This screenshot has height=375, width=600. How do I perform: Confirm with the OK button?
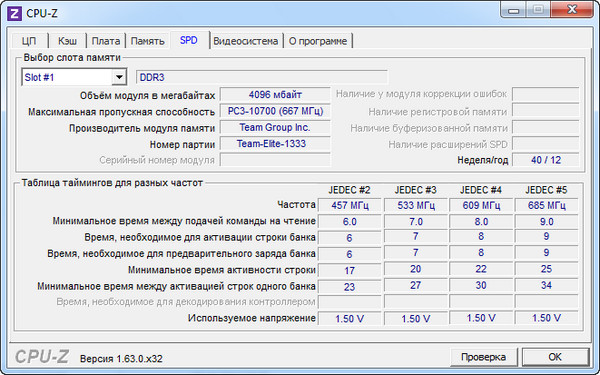(555, 357)
